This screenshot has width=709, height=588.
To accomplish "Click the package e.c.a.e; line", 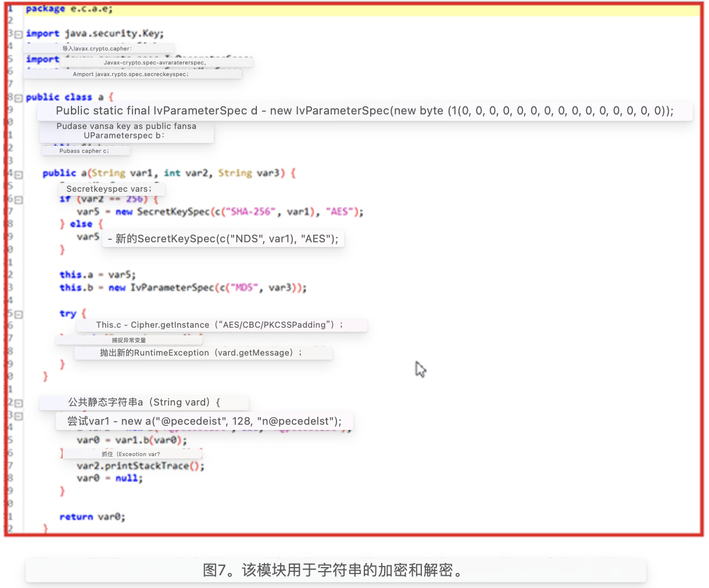I will click(x=69, y=9).
